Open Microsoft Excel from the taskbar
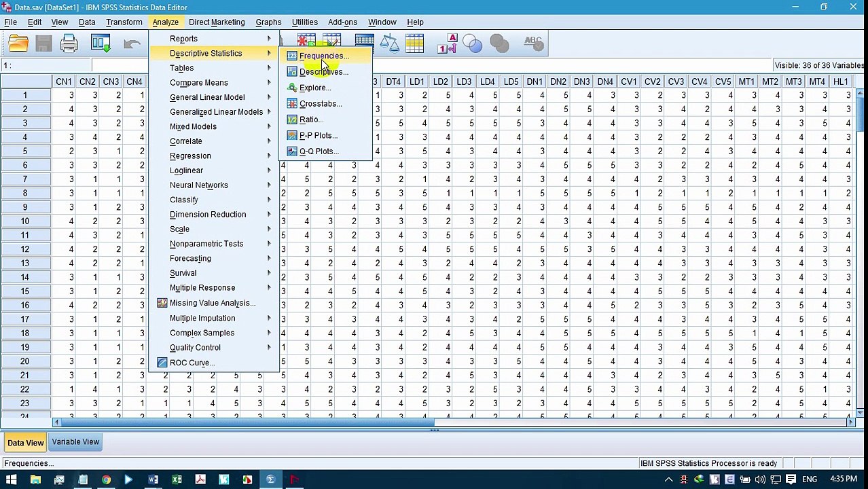868x489 pixels. tap(177, 479)
